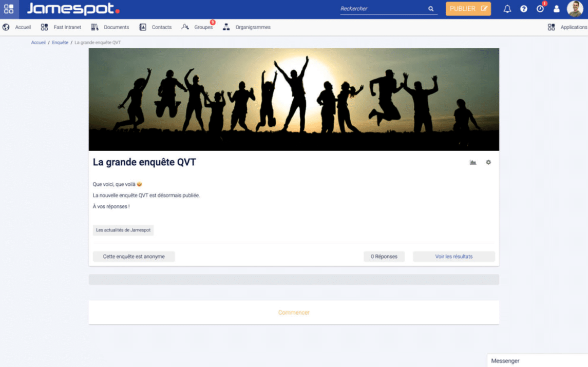Image resolution: width=588 pixels, height=367 pixels.
Task: Click the grey survey progress bar
Action: 294,280
